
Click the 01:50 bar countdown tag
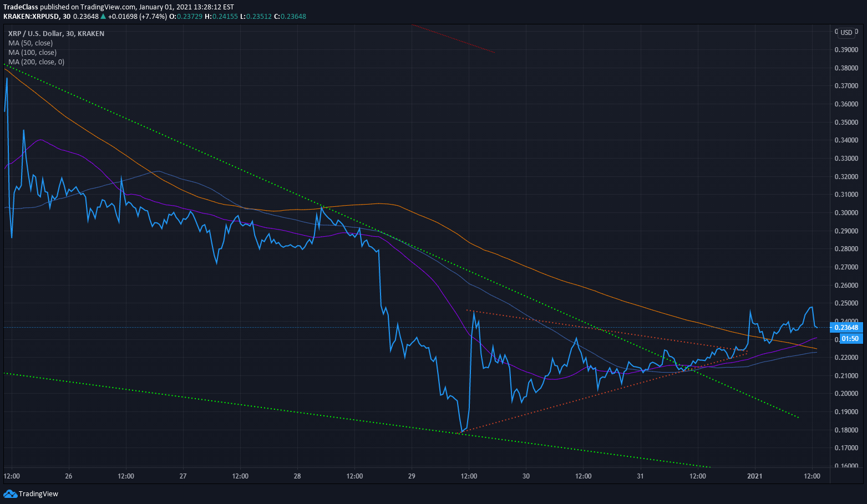(x=850, y=339)
